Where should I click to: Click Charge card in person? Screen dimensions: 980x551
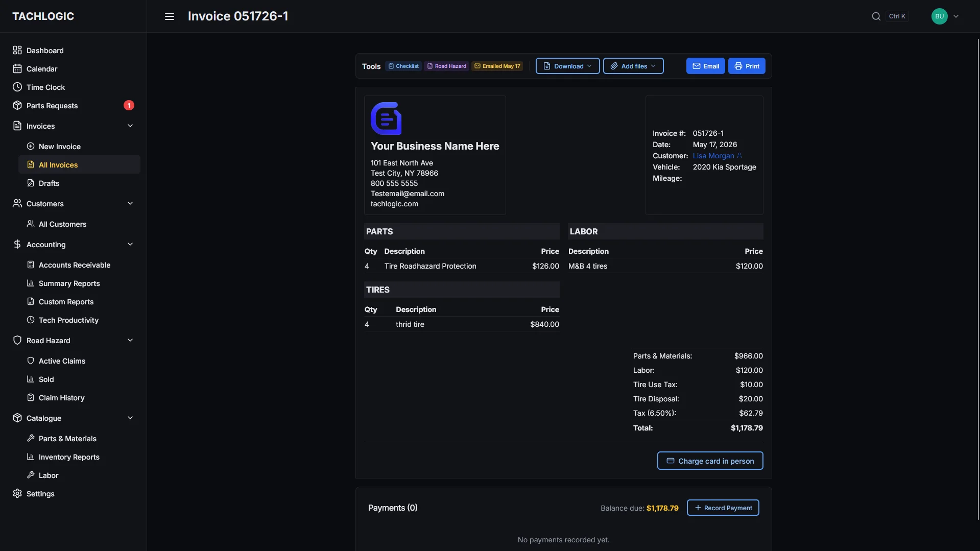[710, 461]
